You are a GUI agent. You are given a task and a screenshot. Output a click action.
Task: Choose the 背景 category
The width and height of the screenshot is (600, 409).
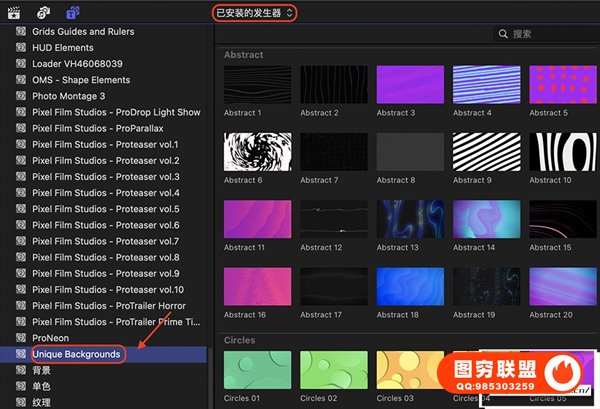tap(42, 370)
